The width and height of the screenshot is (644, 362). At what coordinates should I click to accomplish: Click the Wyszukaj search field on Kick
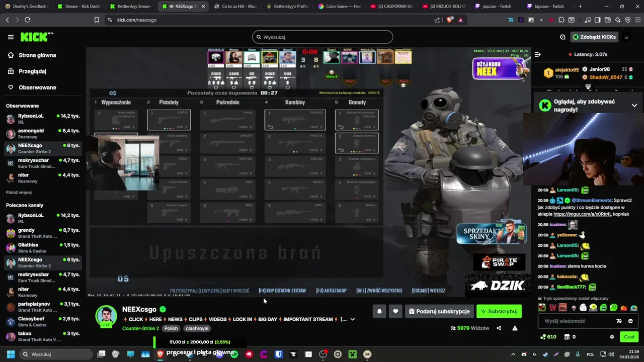[323, 37]
